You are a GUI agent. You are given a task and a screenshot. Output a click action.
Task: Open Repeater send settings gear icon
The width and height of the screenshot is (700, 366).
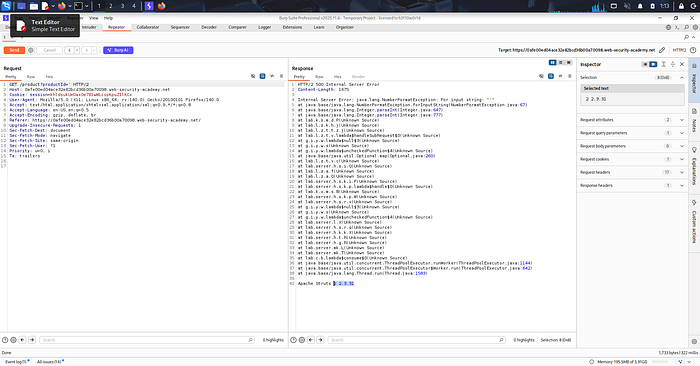coord(31,50)
